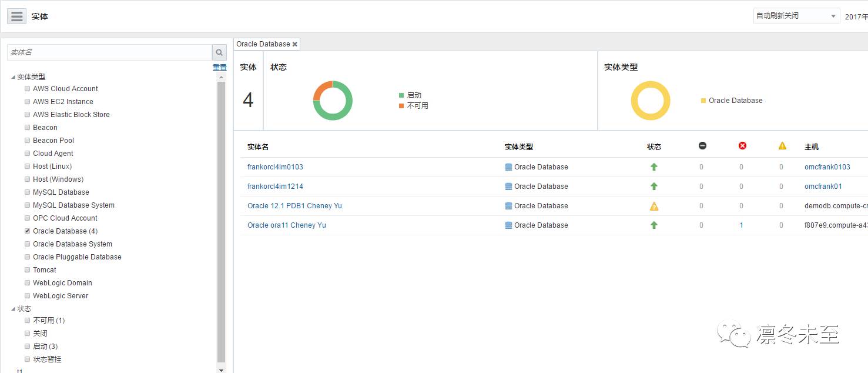Open the auto-refresh dropdown

click(x=796, y=16)
